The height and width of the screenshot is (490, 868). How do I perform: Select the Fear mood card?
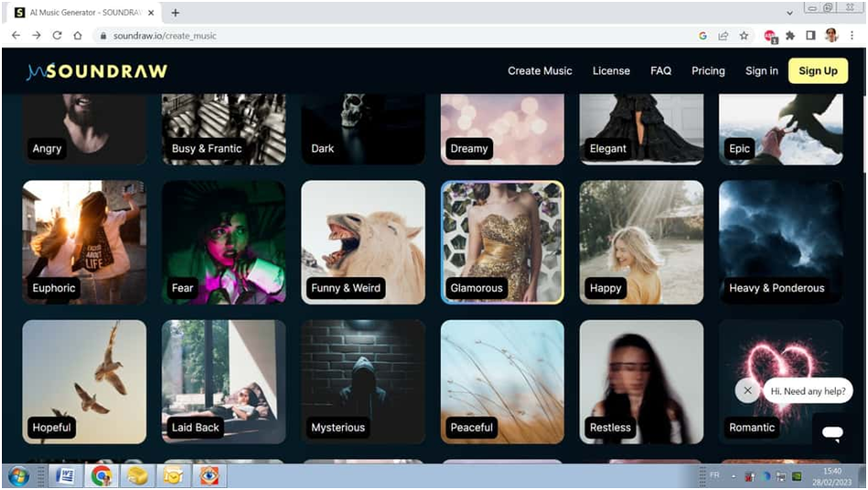click(x=224, y=242)
